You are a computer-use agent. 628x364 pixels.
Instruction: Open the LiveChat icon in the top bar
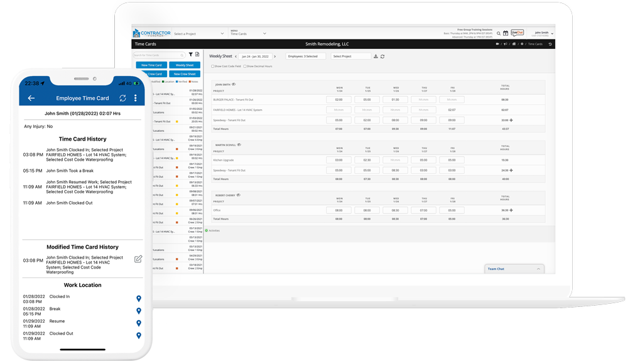(517, 33)
